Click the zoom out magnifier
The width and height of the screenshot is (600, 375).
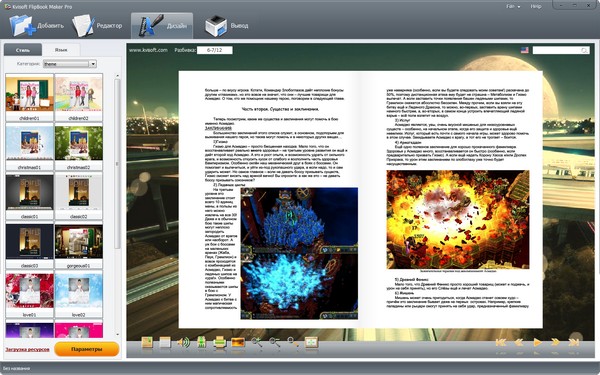(x=274, y=342)
